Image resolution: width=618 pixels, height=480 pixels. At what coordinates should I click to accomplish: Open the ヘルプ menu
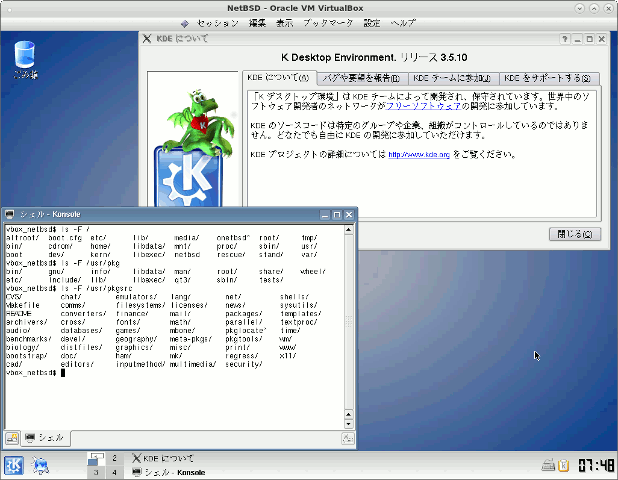coord(403,22)
